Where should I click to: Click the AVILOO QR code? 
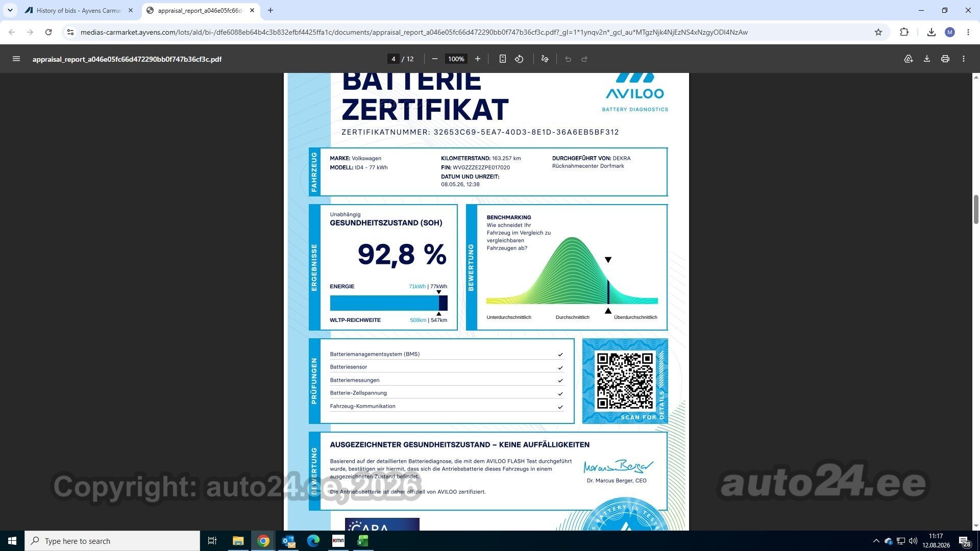click(625, 381)
